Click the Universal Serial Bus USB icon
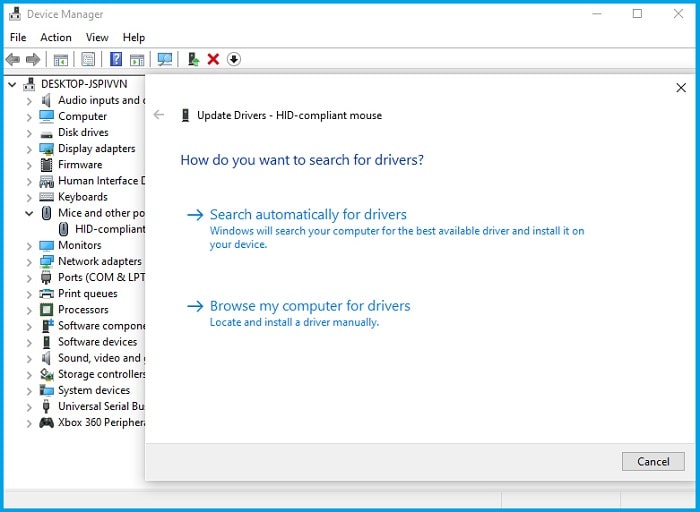 point(46,406)
